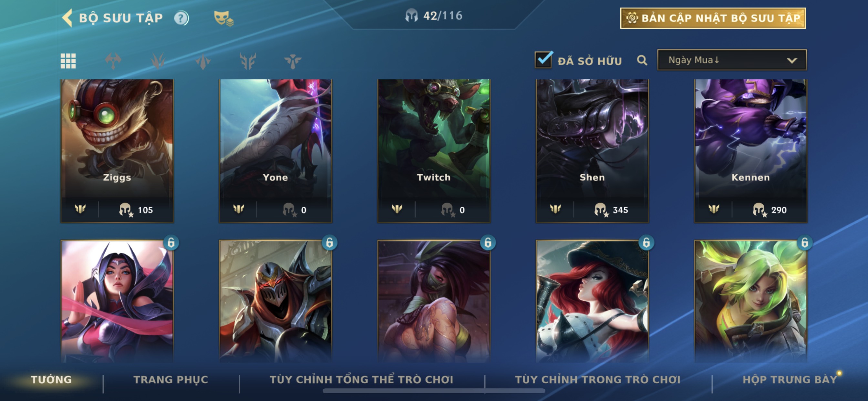Switch to the TRANG PHỤC tab
868x401 pixels.
tap(171, 379)
